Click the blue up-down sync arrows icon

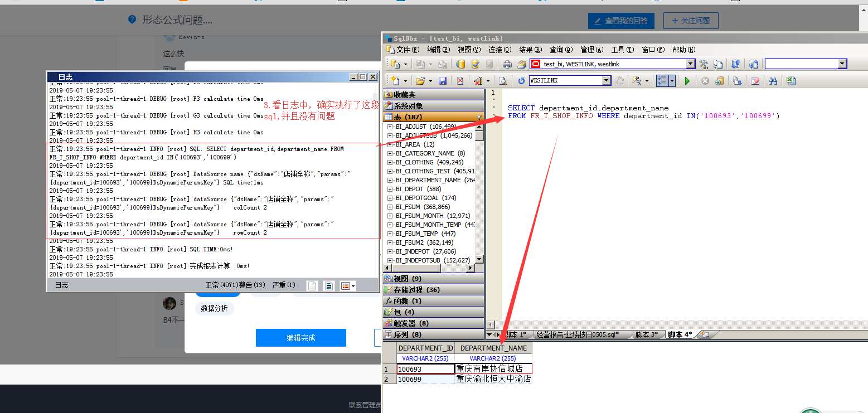click(x=736, y=64)
